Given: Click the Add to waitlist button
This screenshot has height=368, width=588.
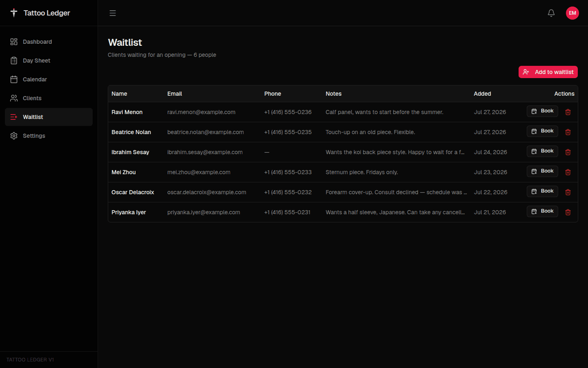Looking at the screenshot, I should [x=548, y=72].
